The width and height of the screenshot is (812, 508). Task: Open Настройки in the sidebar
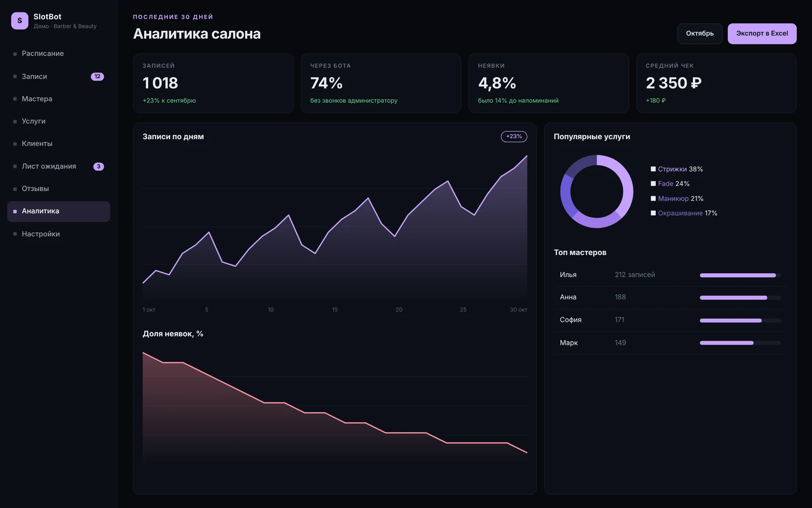point(58,234)
